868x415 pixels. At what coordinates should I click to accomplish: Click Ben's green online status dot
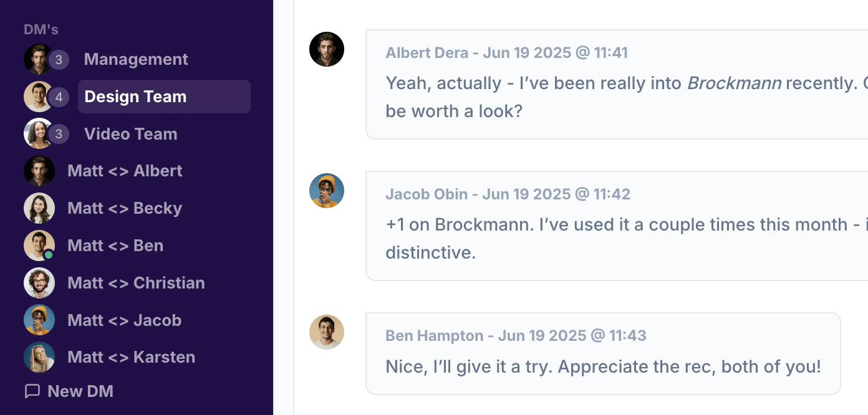49,255
